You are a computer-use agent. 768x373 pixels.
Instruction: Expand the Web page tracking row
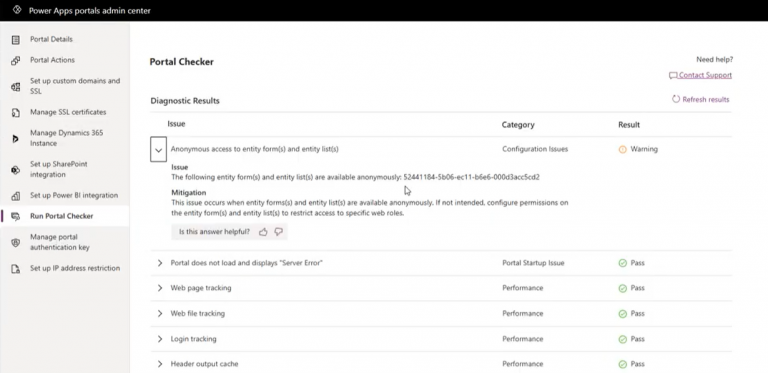160,288
